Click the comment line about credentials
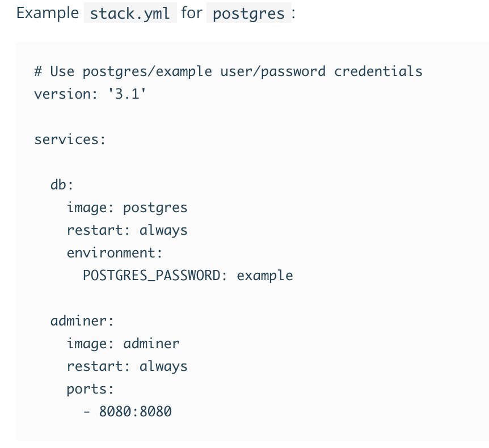This screenshot has width=489, height=448. tap(228, 71)
